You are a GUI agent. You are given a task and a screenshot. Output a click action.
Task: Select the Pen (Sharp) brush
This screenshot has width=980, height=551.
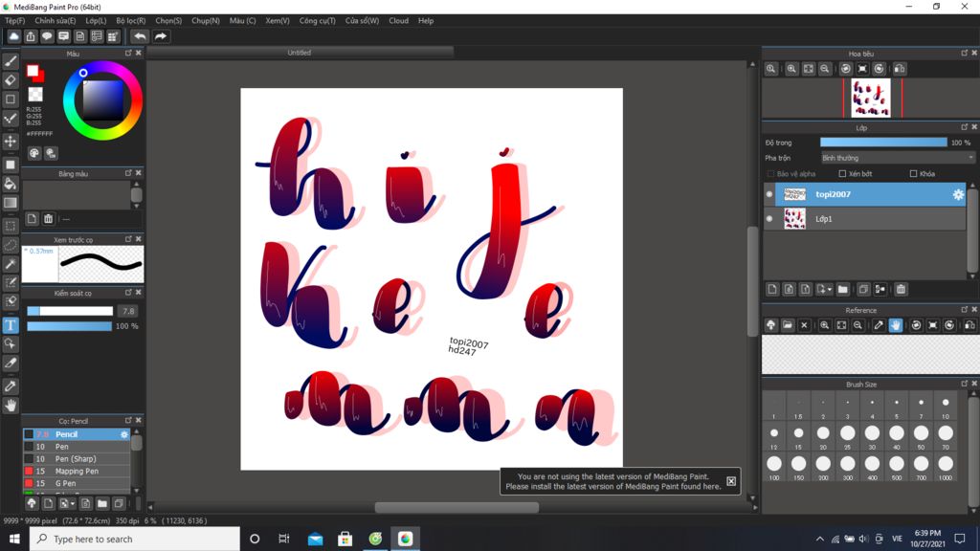[77, 458]
